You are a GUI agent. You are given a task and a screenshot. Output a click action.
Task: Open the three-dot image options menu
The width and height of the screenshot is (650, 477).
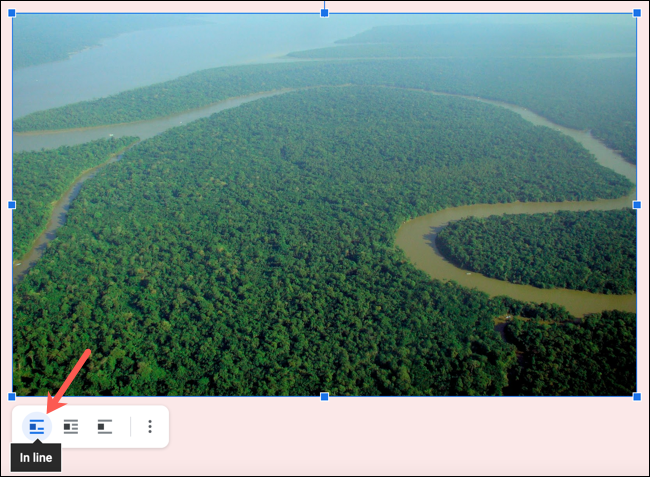pos(150,427)
